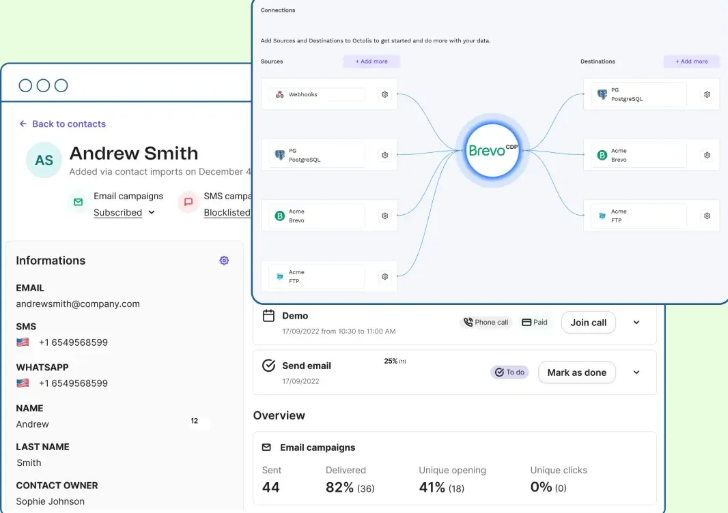Select the SMS number +1 6549568599

73,343
